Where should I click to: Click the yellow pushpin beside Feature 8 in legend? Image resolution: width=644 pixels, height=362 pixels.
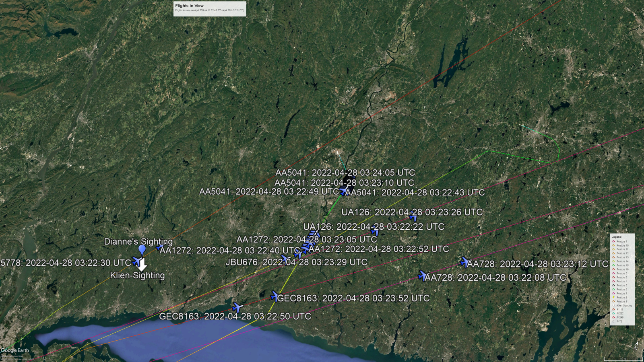click(613, 298)
